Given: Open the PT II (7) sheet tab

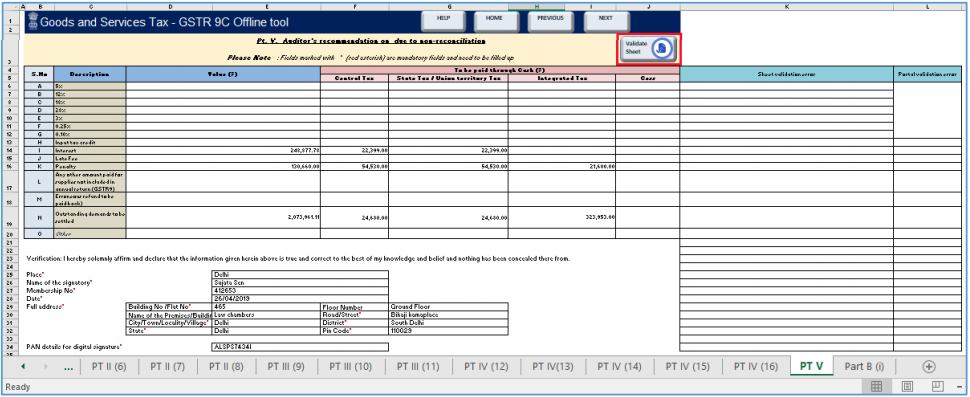Looking at the screenshot, I should [x=168, y=366].
